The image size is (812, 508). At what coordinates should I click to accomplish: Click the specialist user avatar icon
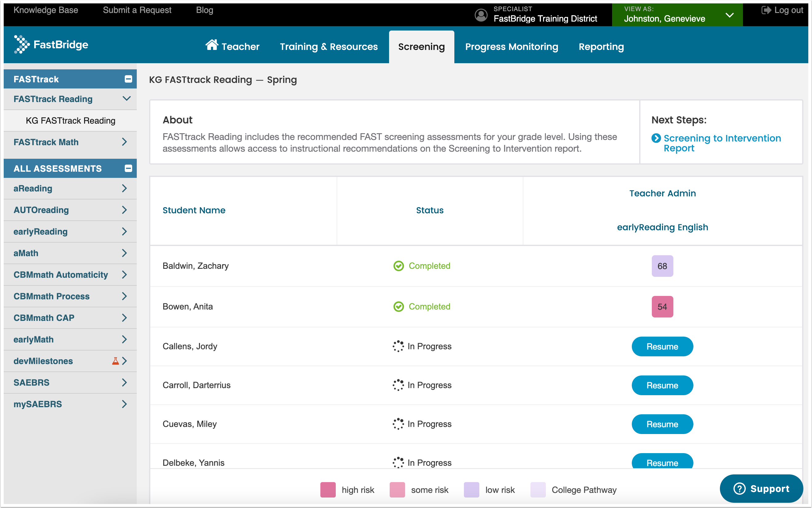pyautogui.click(x=481, y=15)
